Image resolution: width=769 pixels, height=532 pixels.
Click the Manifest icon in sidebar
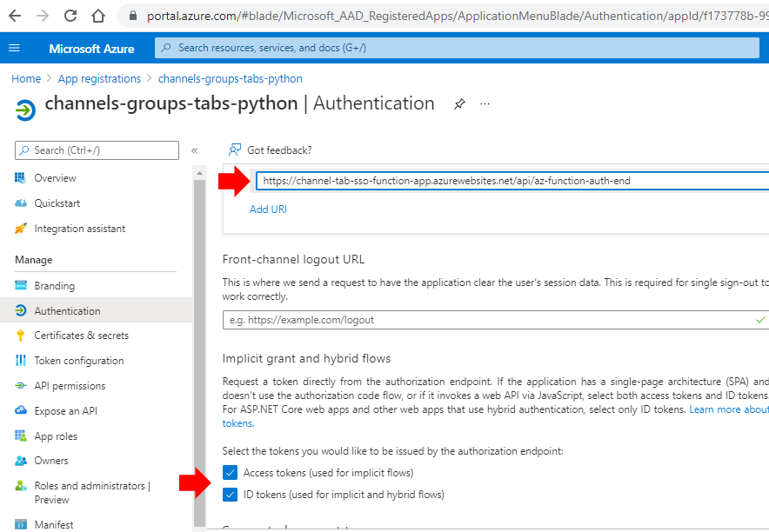click(x=21, y=525)
